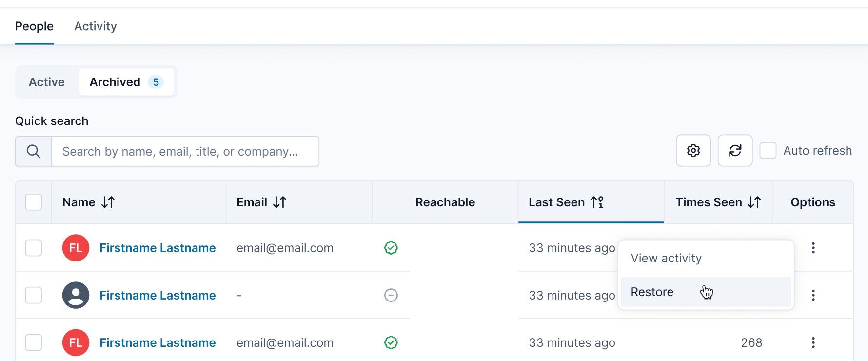The width and height of the screenshot is (868, 361).
Task: Sort the table by Email column
Action: tap(279, 202)
